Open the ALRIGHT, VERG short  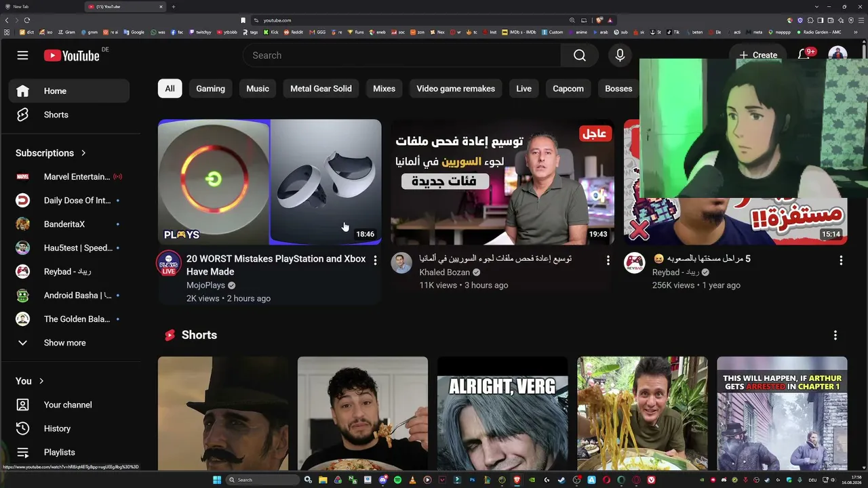tap(502, 413)
